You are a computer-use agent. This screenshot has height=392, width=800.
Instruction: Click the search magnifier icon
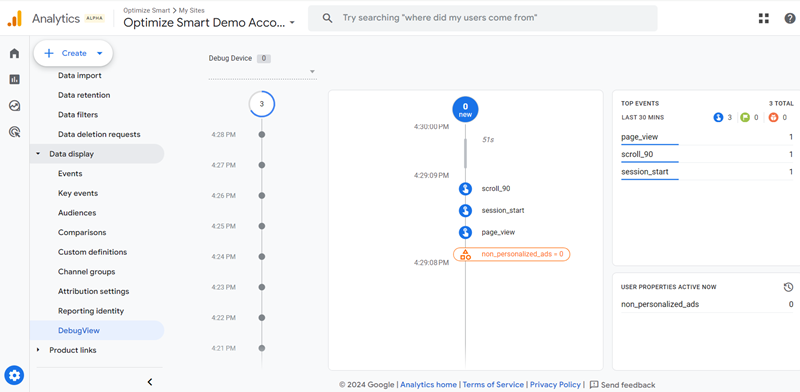[x=328, y=18]
